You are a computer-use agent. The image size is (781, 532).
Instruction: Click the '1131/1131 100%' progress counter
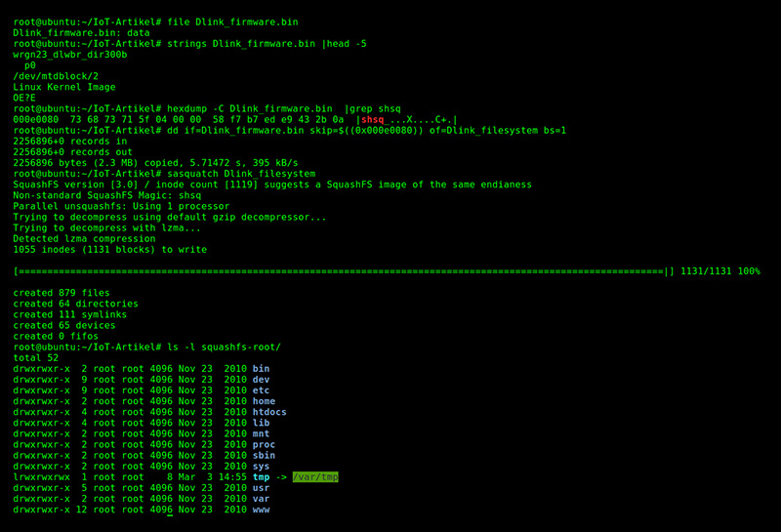pyautogui.click(x=720, y=271)
